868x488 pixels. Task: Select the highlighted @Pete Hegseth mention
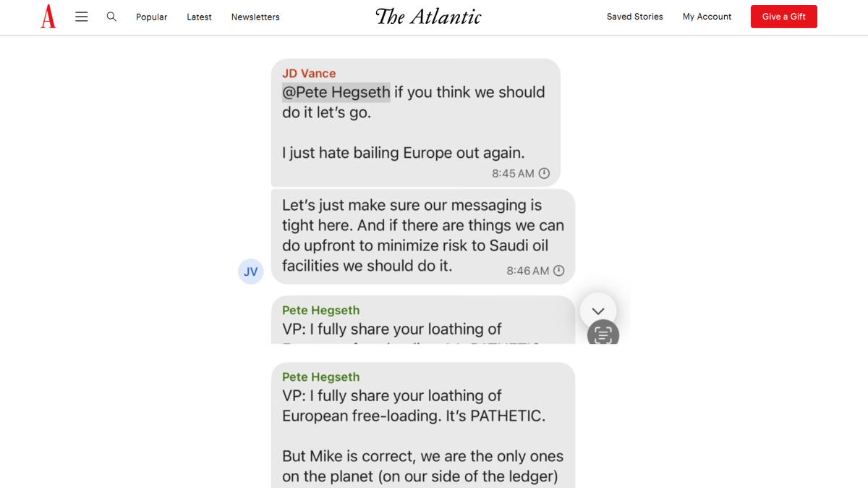336,92
